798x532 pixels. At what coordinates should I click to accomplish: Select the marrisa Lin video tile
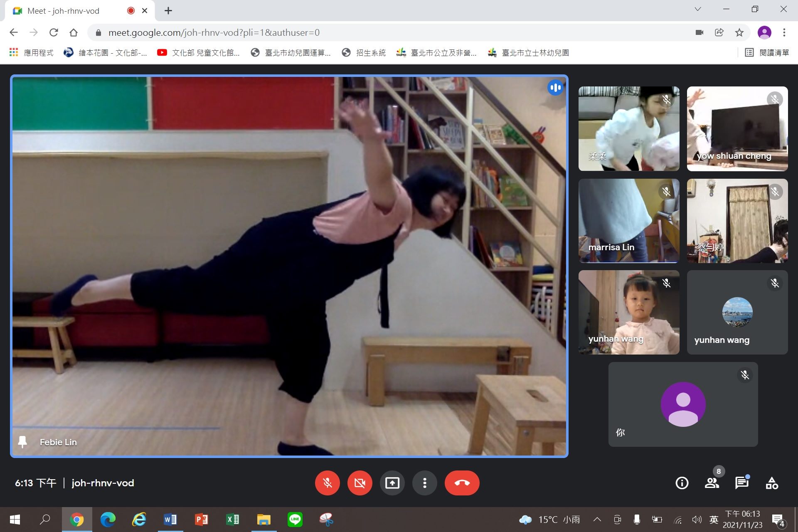click(x=629, y=221)
